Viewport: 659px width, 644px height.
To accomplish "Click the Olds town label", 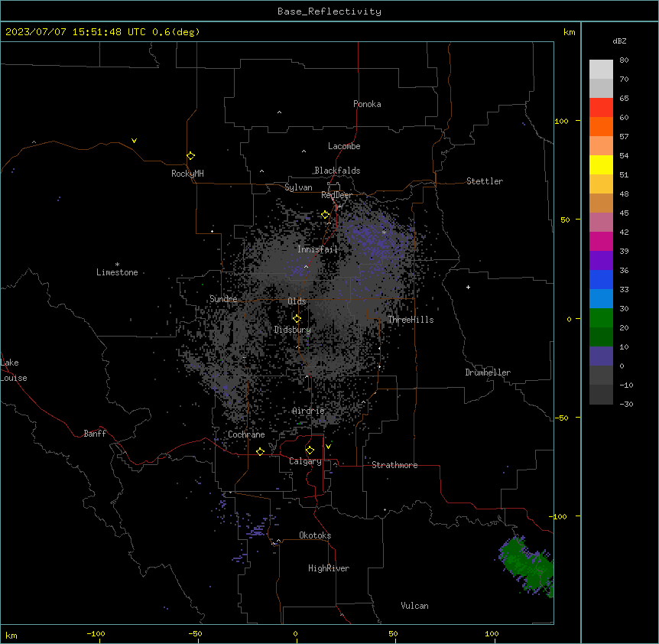I will coord(297,301).
